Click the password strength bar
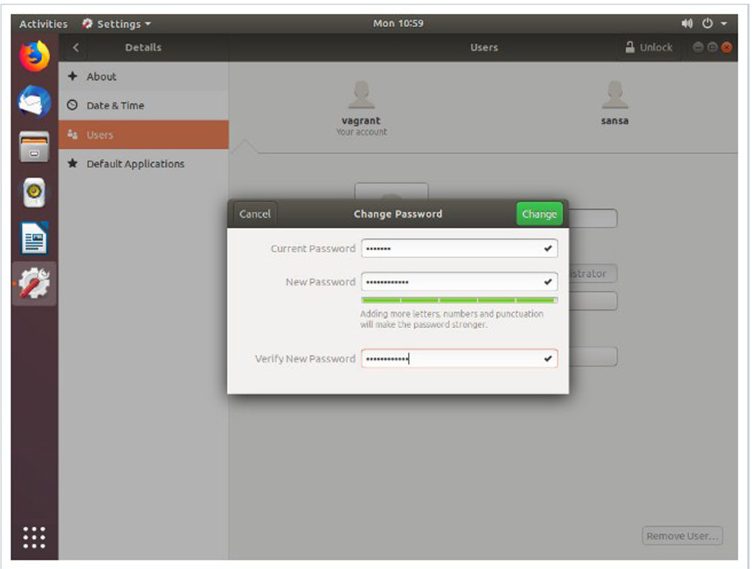Image resolution: width=753 pixels, height=569 pixels. point(459,300)
